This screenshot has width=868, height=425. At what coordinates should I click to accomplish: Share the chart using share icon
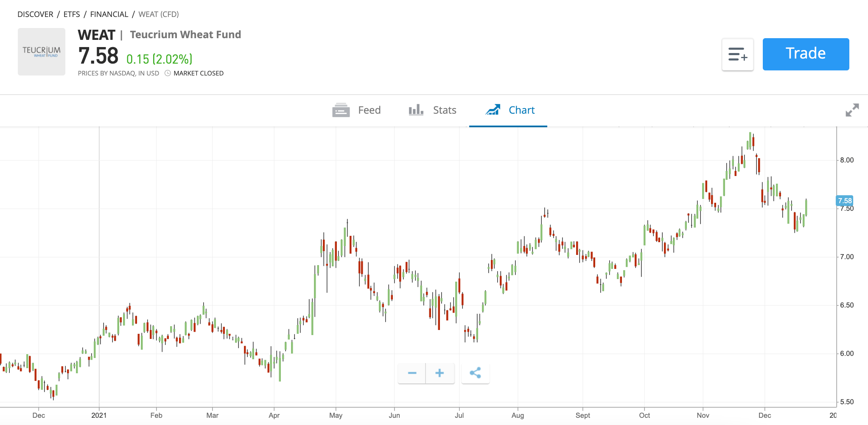point(475,373)
